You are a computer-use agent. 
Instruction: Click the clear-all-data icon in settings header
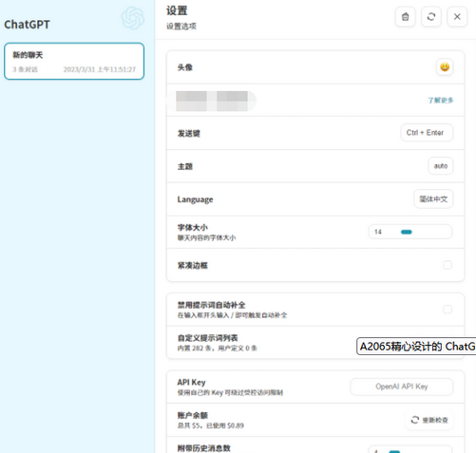[x=405, y=16]
